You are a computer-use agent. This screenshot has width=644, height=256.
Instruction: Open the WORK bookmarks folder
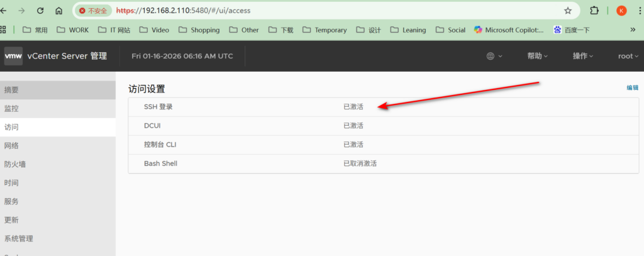[72, 30]
